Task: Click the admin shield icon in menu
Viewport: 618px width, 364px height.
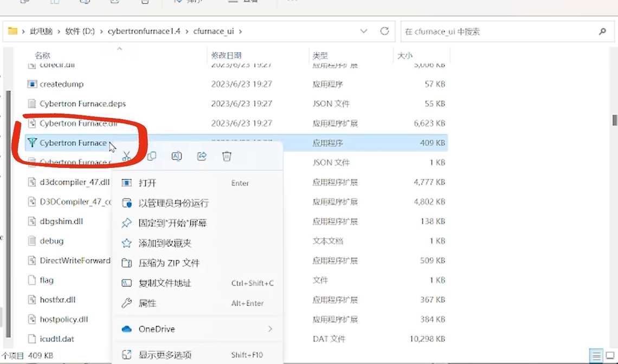Action: pyautogui.click(x=126, y=203)
